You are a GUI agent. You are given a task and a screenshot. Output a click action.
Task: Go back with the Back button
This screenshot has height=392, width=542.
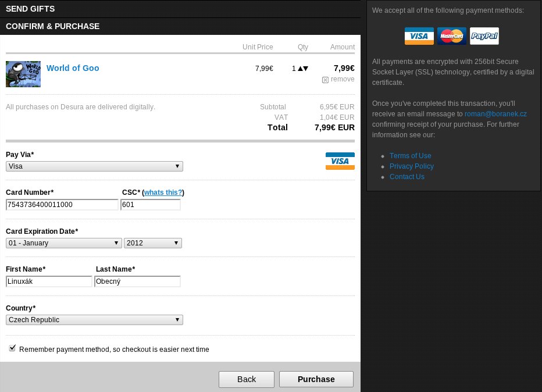pyautogui.click(x=247, y=379)
